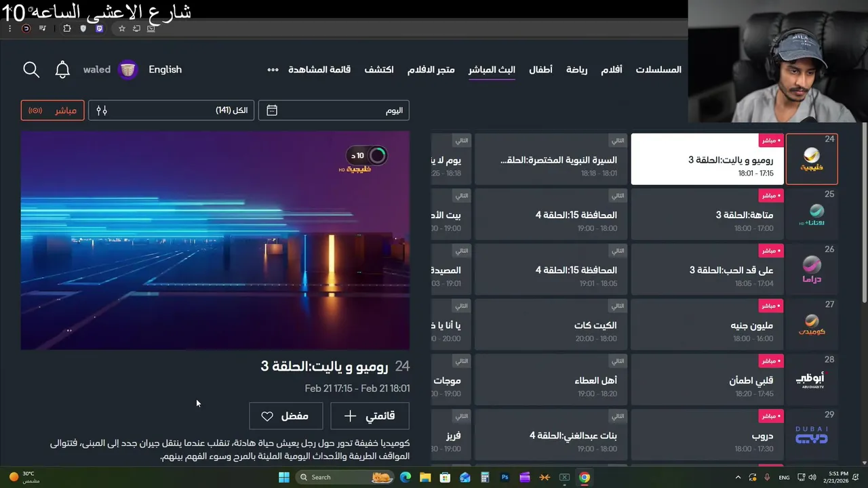Select next program بنات عبدالغني:الحلقة 4

tap(551, 434)
